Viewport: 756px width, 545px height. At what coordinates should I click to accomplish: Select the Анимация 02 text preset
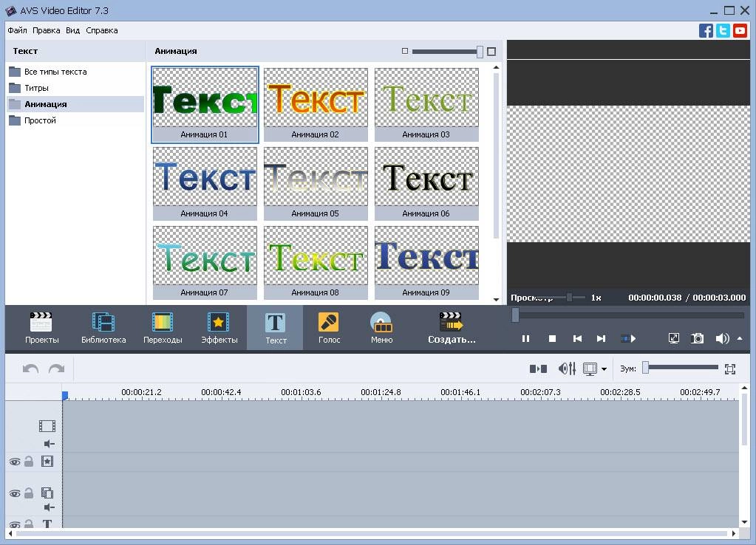coord(316,105)
